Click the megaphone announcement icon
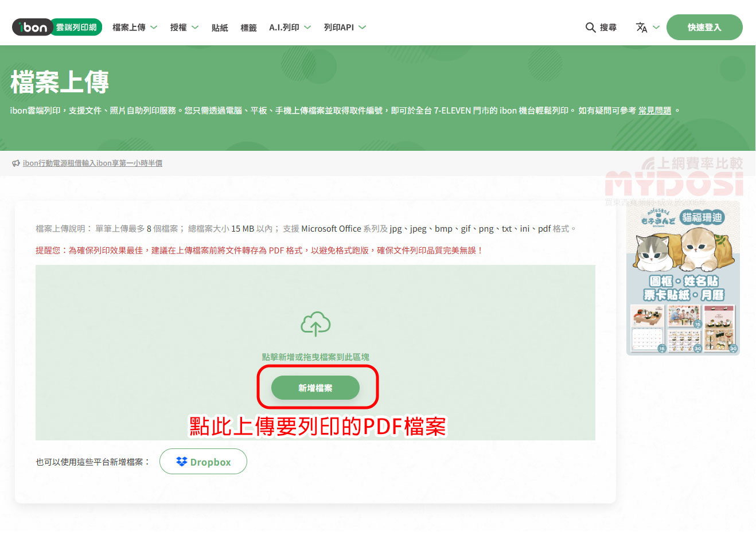This screenshot has width=756, height=535. click(x=16, y=163)
